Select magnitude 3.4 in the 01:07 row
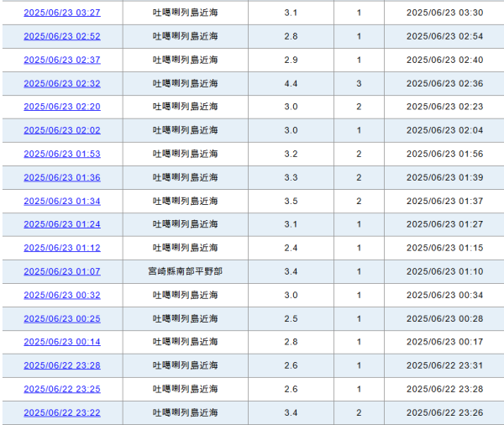504x425 pixels. [x=291, y=271]
